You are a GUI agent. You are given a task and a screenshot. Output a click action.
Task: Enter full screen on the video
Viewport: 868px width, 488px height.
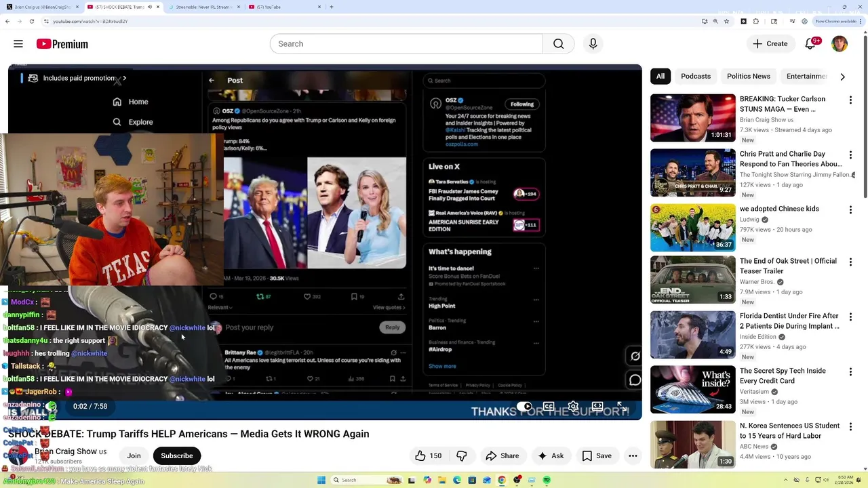click(622, 407)
